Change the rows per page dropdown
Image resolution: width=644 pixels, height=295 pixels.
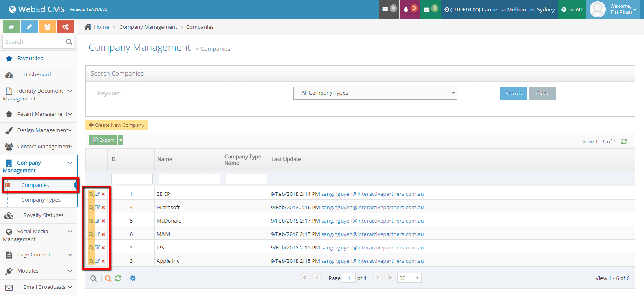tap(409, 278)
